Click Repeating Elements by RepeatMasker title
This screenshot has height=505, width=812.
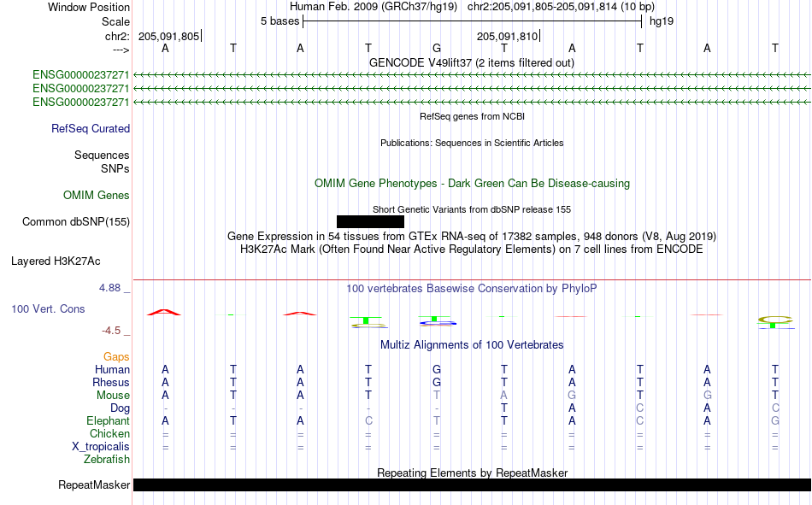click(x=473, y=473)
